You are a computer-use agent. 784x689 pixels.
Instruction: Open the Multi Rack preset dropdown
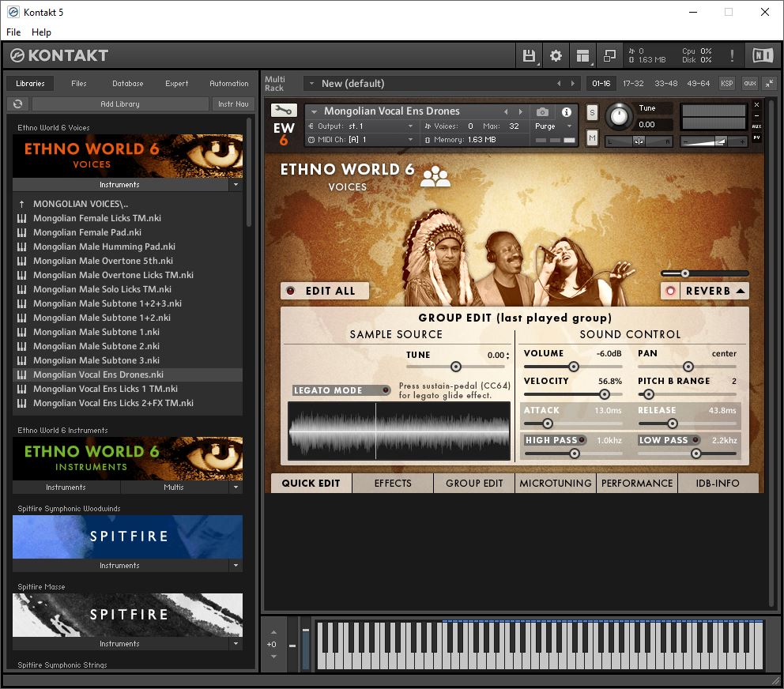[311, 84]
